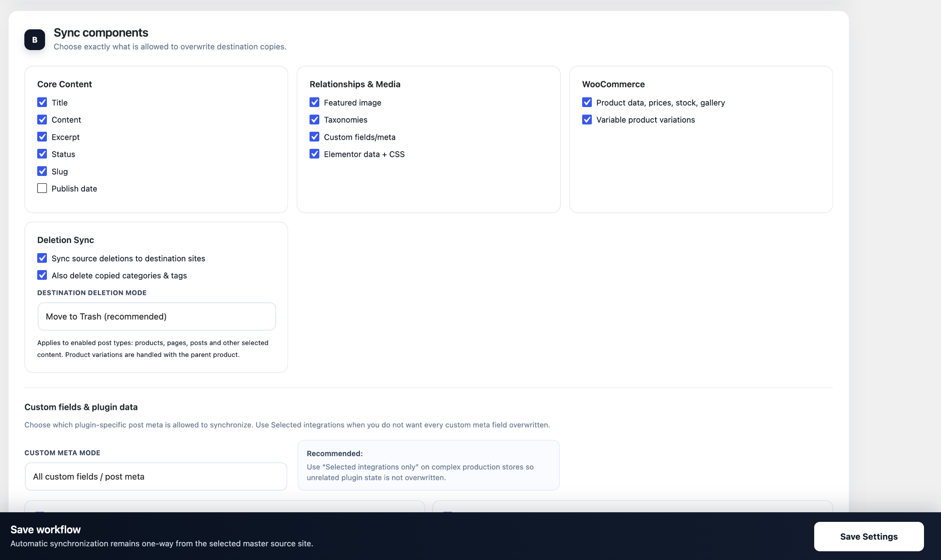Enable the Publish date checkbox

(x=42, y=188)
